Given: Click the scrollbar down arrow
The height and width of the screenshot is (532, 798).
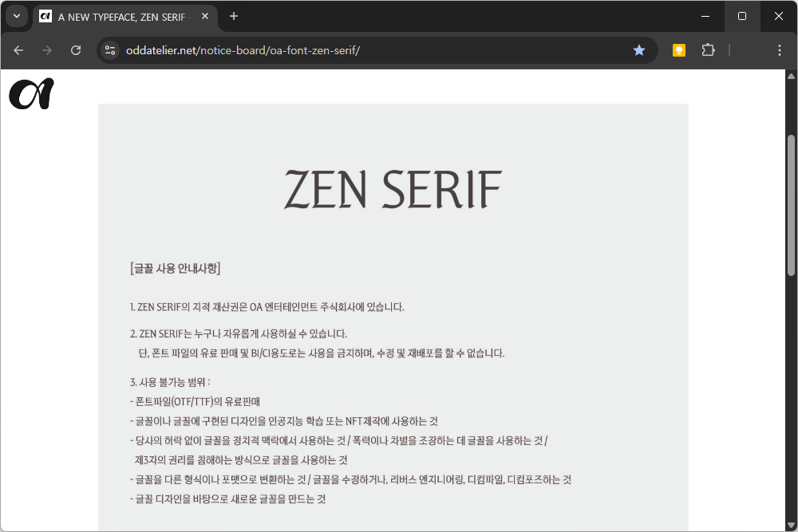Looking at the screenshot, I should tap(791, 526).
